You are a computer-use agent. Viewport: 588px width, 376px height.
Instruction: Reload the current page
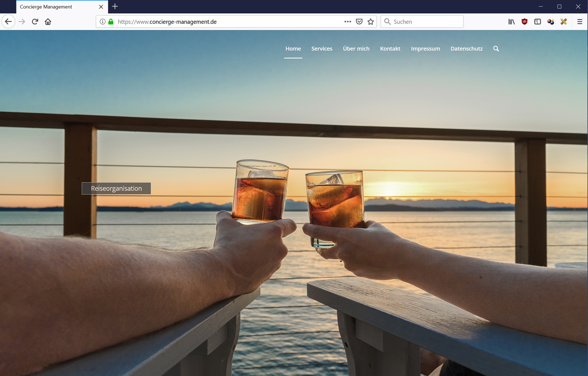coord(35,22)
